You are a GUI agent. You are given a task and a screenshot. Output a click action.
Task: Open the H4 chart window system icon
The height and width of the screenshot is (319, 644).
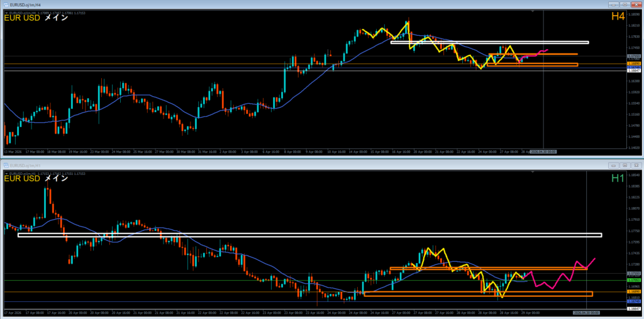pyautogui.click(x=6, y=4)
